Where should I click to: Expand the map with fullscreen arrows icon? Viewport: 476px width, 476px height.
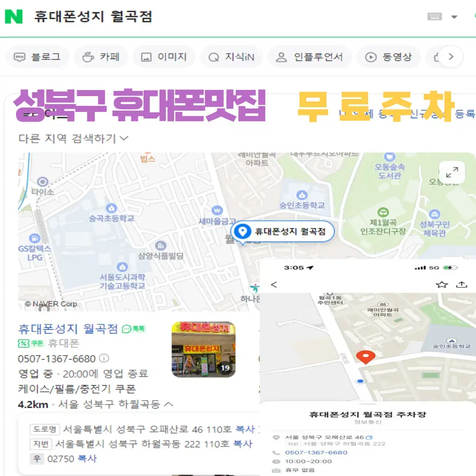click(x=452, y=172)
